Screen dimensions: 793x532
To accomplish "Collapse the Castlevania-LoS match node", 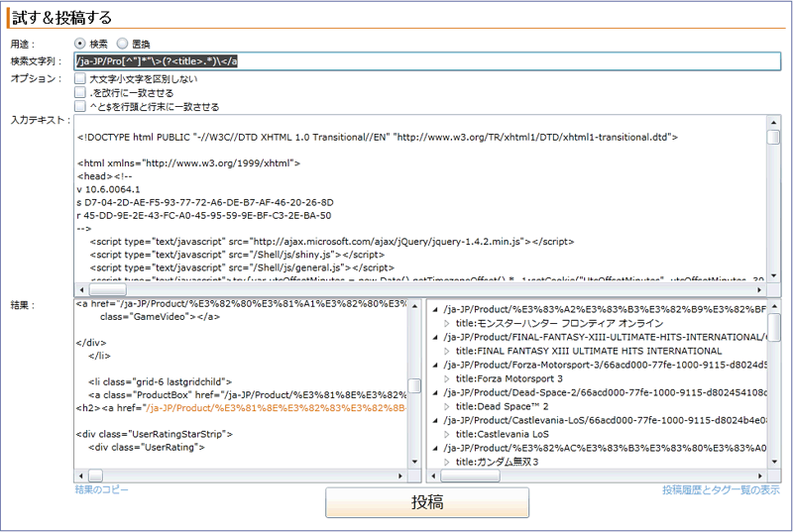I will pos(435,420).
